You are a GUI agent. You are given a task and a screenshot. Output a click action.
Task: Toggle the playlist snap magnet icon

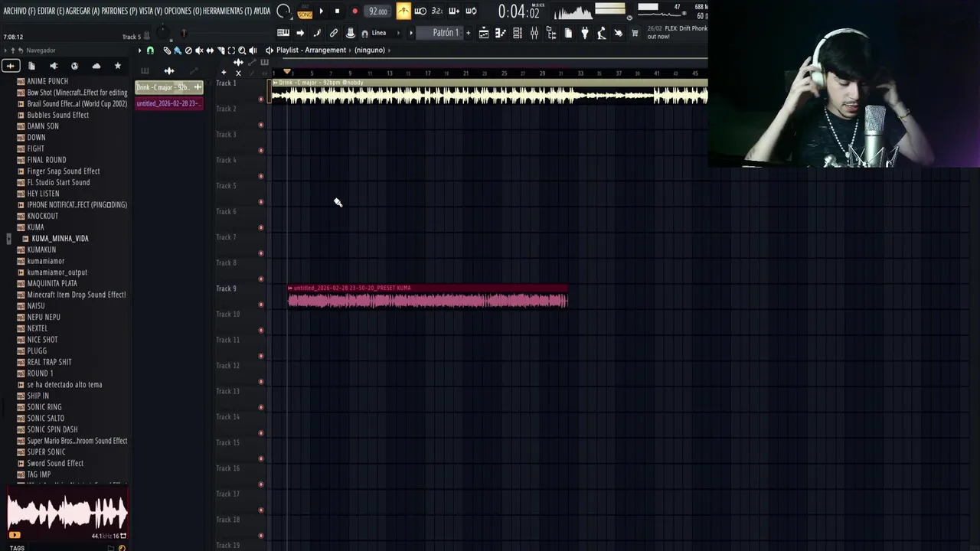(150, 51)
